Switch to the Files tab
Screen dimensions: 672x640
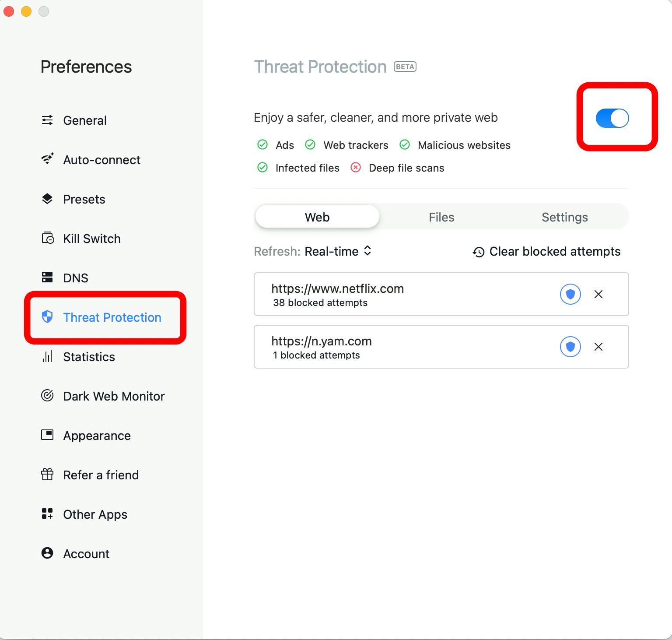point(441,217)
